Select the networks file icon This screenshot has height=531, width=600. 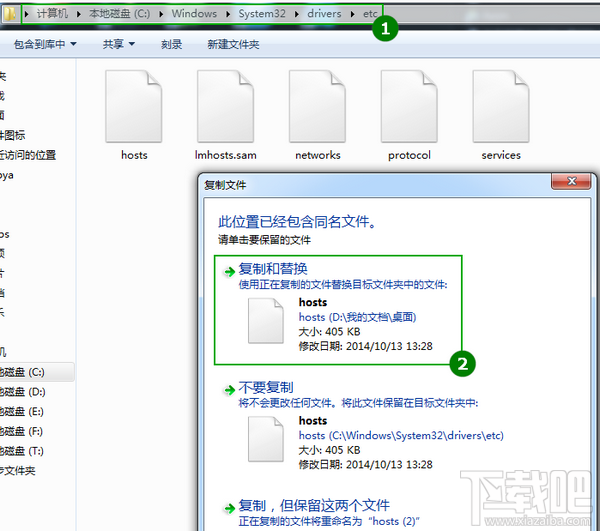click(x=317, y=106)
